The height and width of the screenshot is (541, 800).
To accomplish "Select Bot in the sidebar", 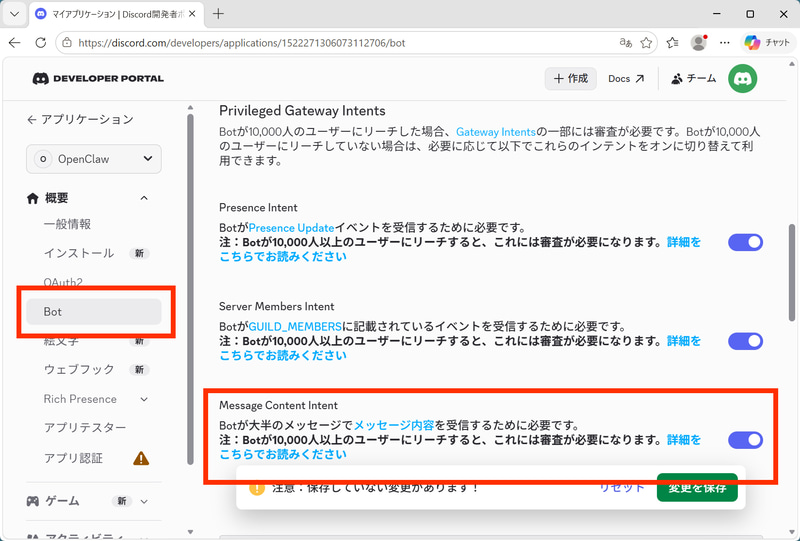I will click(94, 312).
